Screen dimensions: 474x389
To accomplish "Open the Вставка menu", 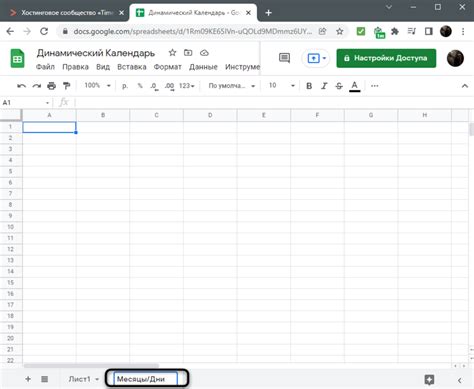I will (x=132, y=67).
